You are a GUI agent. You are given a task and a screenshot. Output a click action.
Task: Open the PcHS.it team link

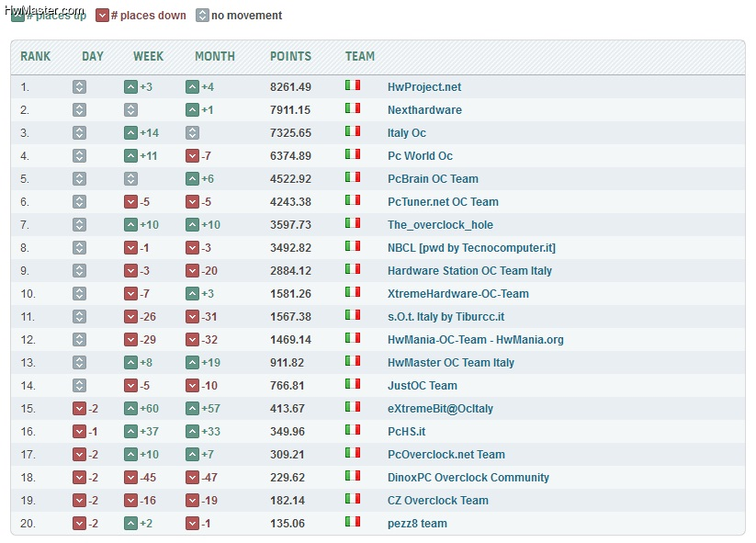406,432
